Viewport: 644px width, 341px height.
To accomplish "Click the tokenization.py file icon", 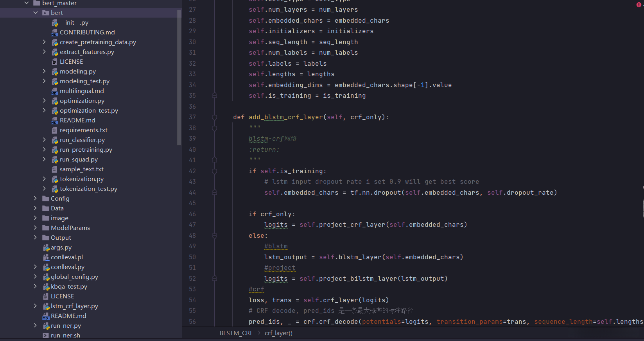I will tap(55, 179).
